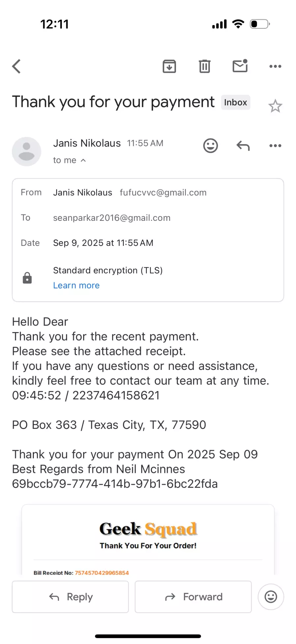This screenshot has height=644, width=296.
Task: Tap the TLS encryption lock icon
Action: [x=27, y=278]
